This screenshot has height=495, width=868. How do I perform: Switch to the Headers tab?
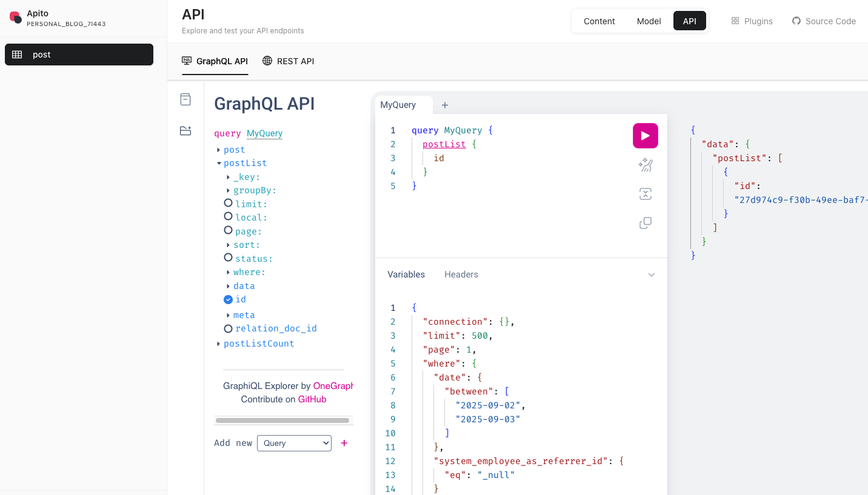click(461, 274)
